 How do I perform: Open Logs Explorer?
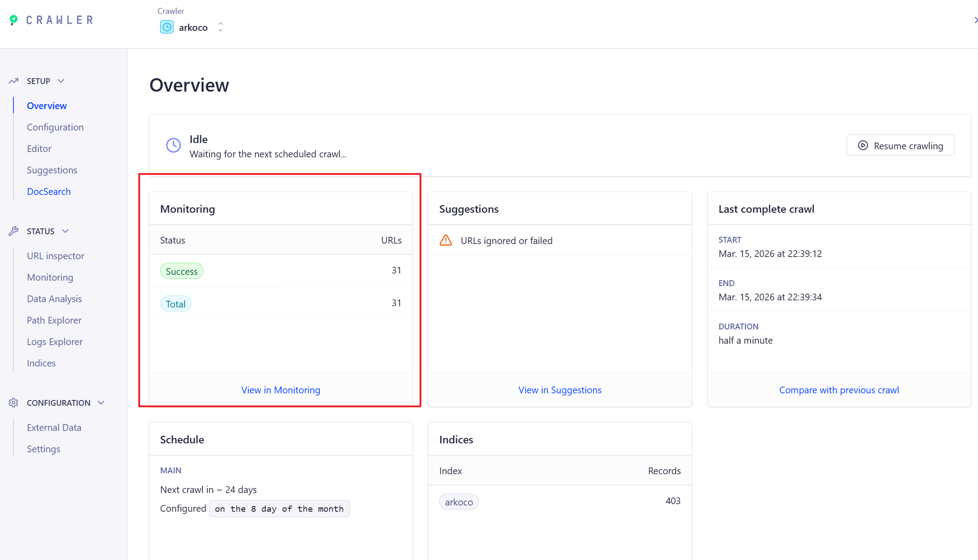55,342
